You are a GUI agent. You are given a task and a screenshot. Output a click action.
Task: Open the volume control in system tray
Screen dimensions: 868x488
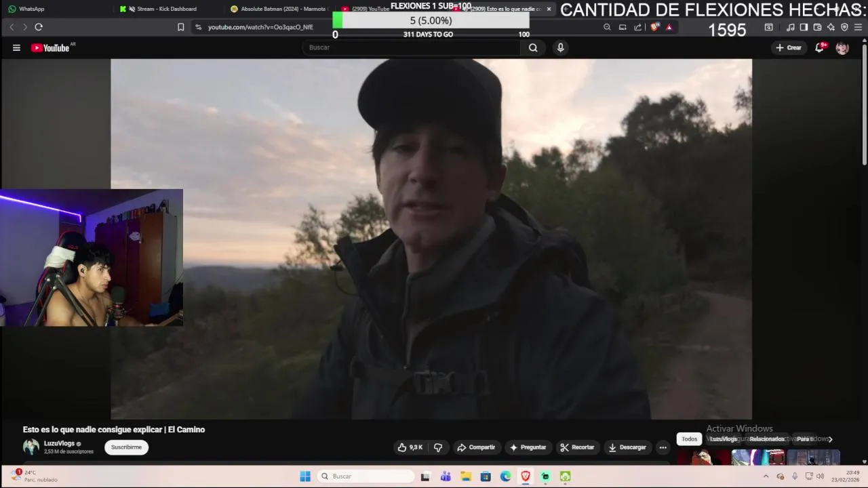820,476
